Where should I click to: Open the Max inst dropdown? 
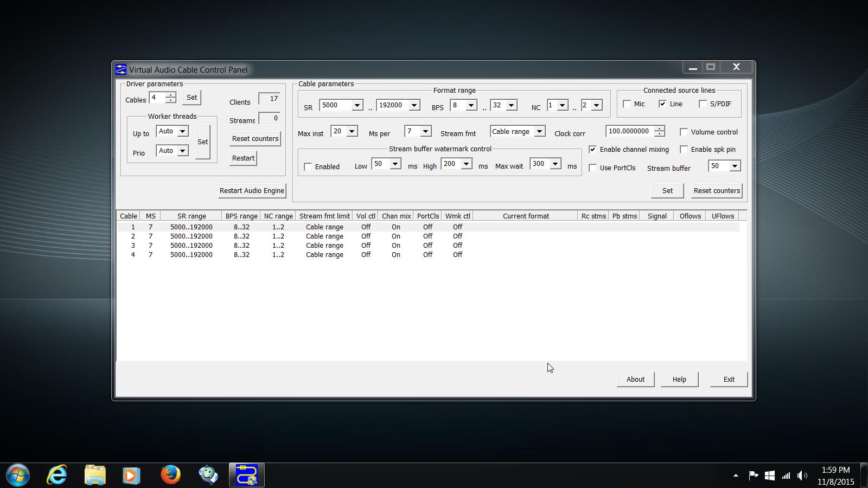click(x=352, y=131)
